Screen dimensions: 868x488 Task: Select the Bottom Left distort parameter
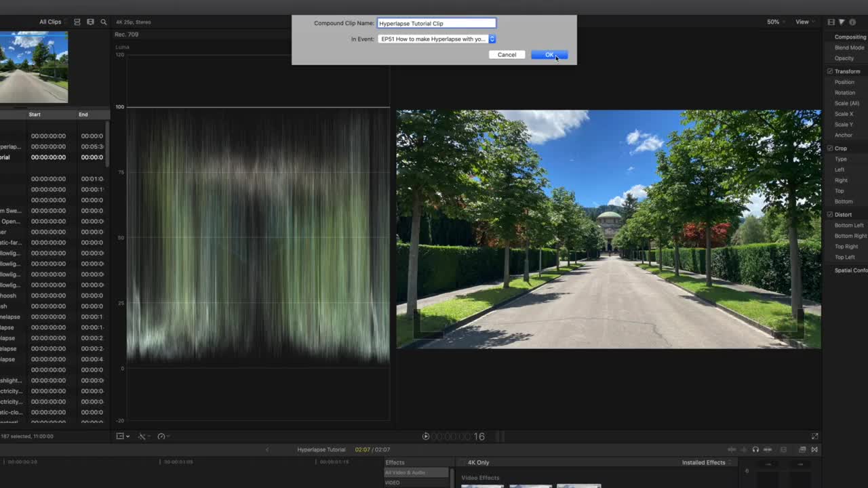pos(849,225)
